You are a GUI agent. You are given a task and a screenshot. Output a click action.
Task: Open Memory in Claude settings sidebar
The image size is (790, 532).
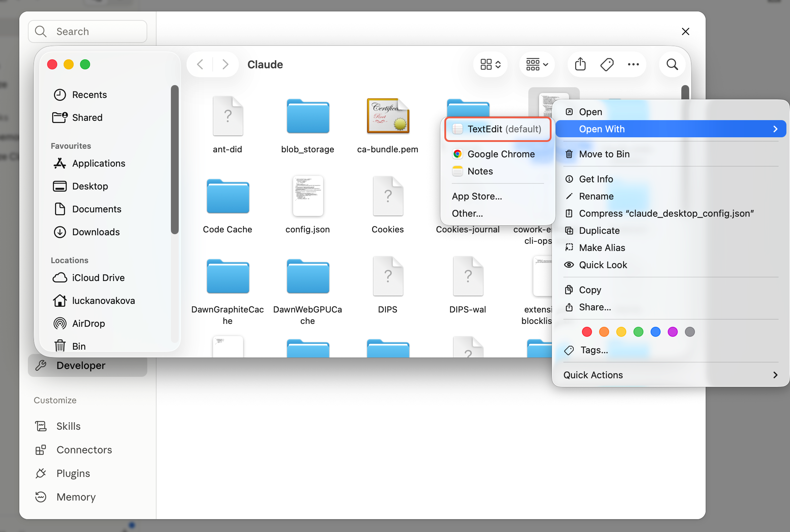(x=88, y=497)
